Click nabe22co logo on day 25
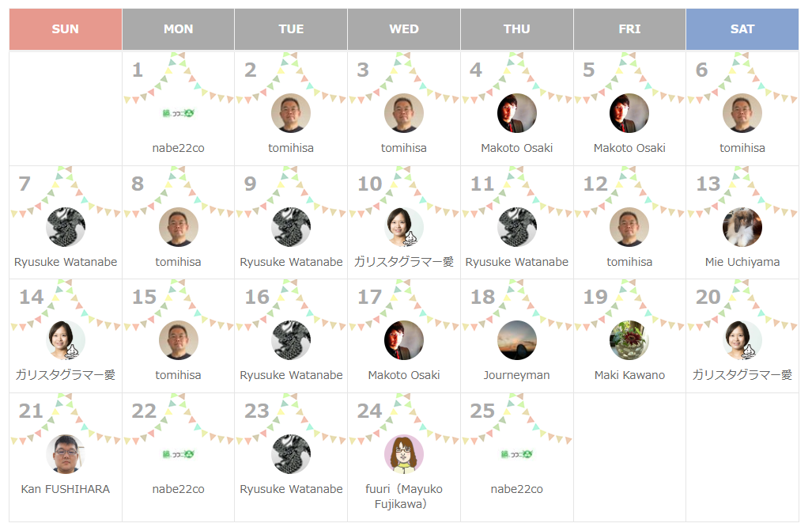This screenshot has height=527, width=812. click(517, 454)
